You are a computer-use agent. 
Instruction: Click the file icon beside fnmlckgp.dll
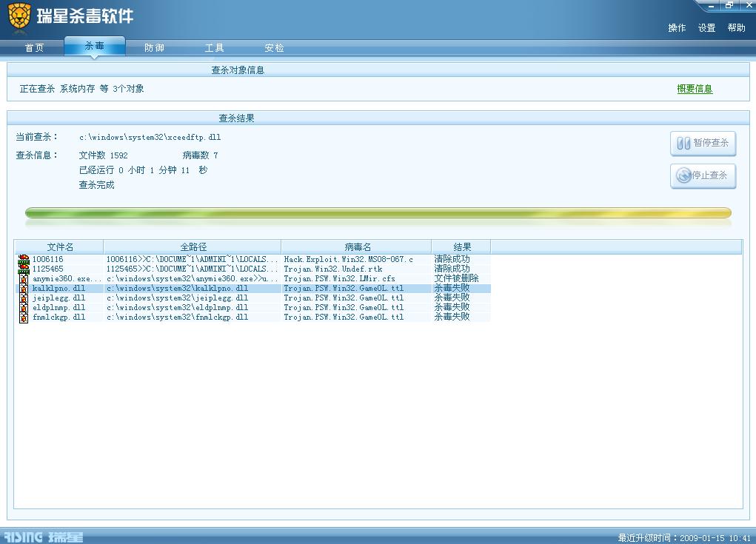(24, 318)
